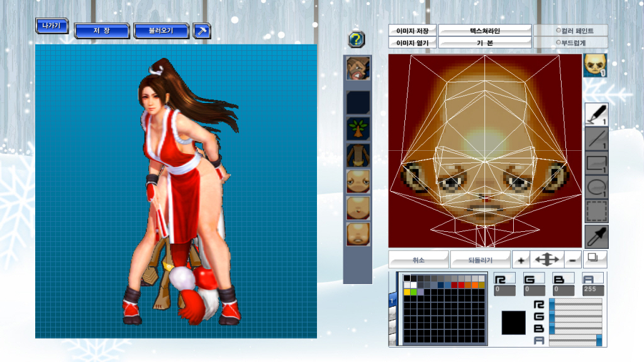This screenshot has height=362, width=644.
Task: Click the character model in preview viewport
Action: [x=180, y=193]
